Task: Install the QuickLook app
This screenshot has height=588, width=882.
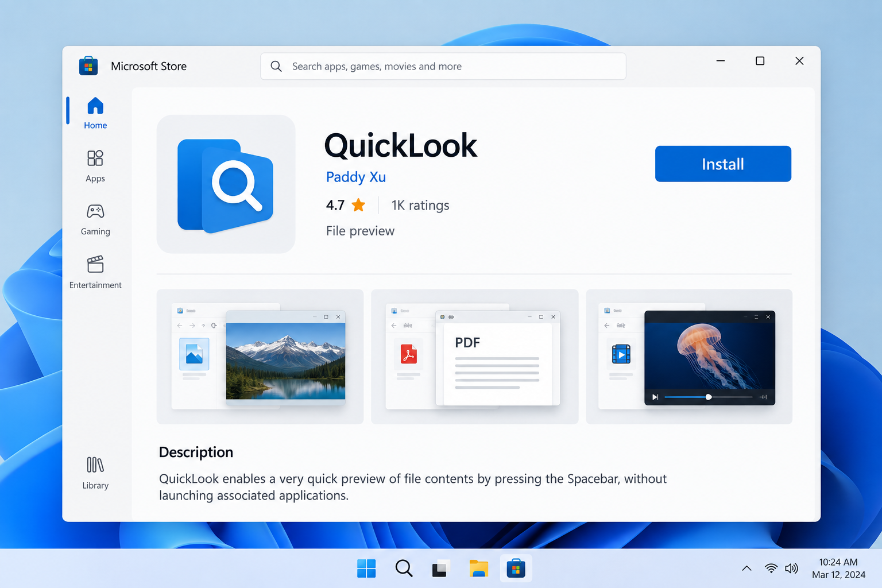Action: (723, 164)
